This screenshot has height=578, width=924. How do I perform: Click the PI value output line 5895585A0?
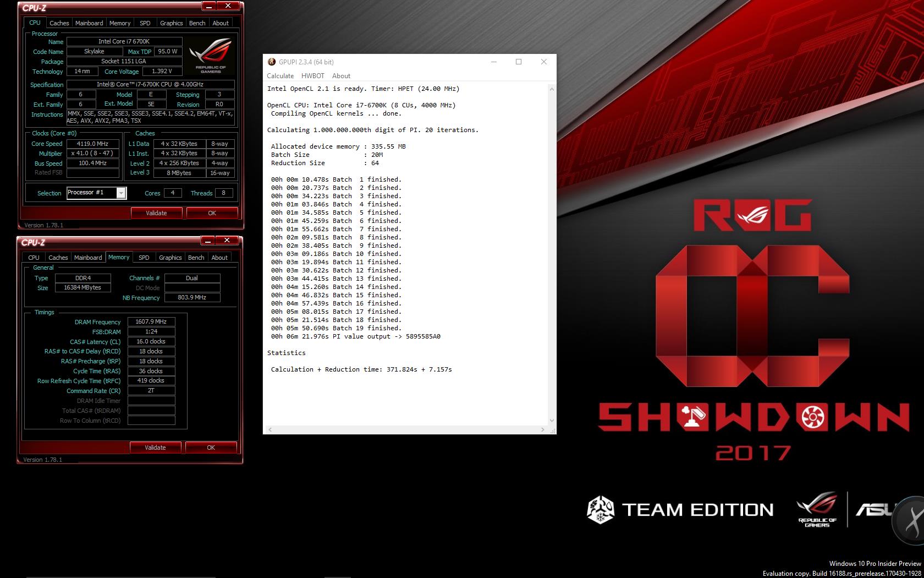[356, 336]
